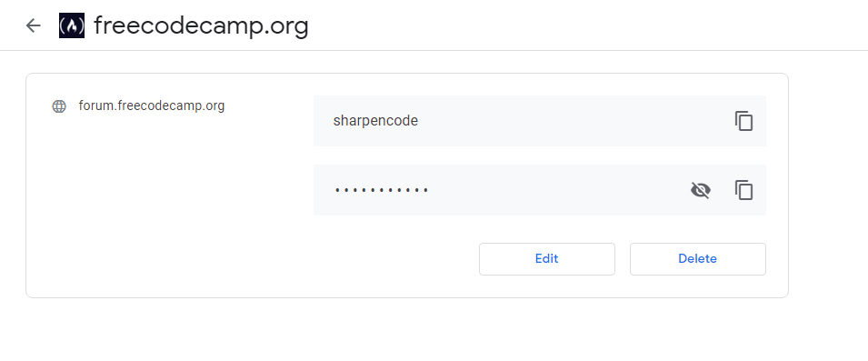
Task: Reveal the password with the eye icon
Action: 700,190
